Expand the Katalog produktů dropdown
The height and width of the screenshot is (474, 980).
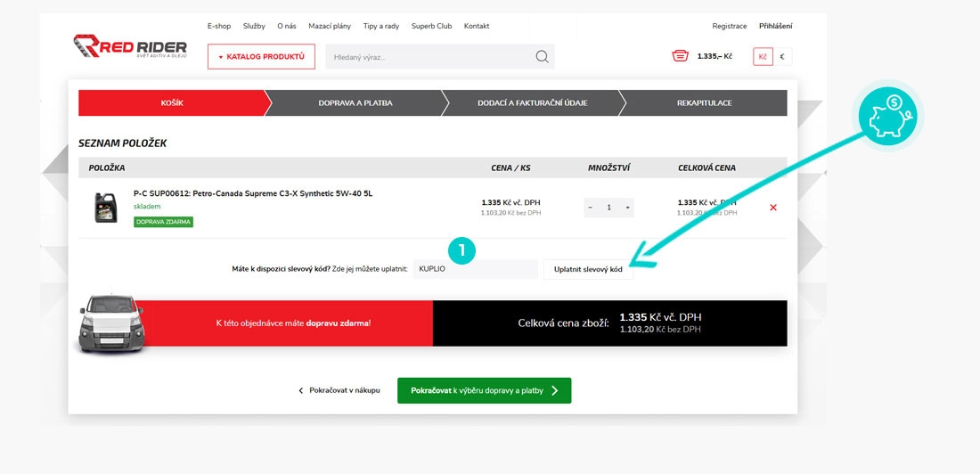pyautogui.click(x=261, y=56)
